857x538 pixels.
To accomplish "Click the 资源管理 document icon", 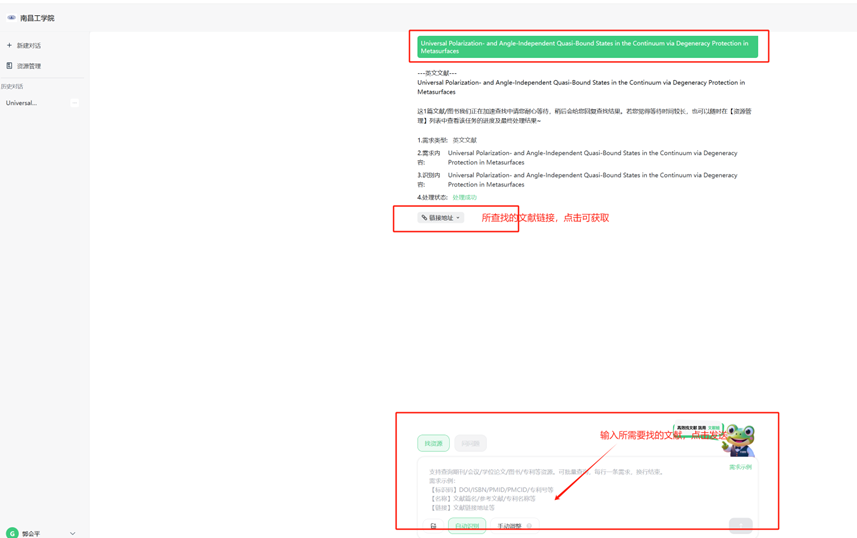I will [x=10, y=66].
